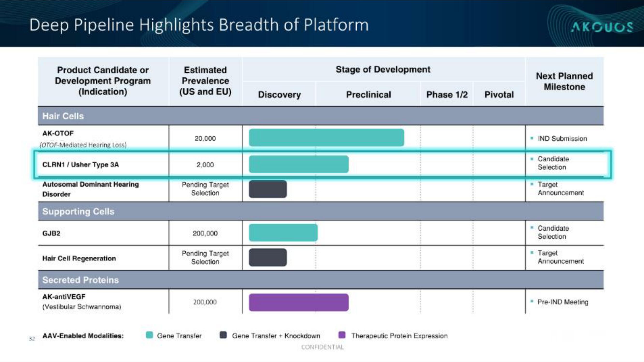Click the AK-antiVEGF purple progress bar

coord(298,302)
